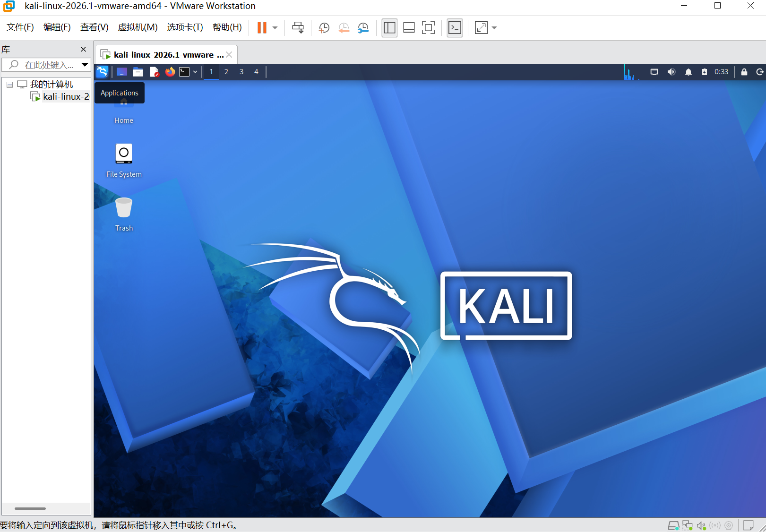766x532 pixels.
Task: Toggle the thumbnail bar view button
Action: pyautogui.click(x=409, y=27)
